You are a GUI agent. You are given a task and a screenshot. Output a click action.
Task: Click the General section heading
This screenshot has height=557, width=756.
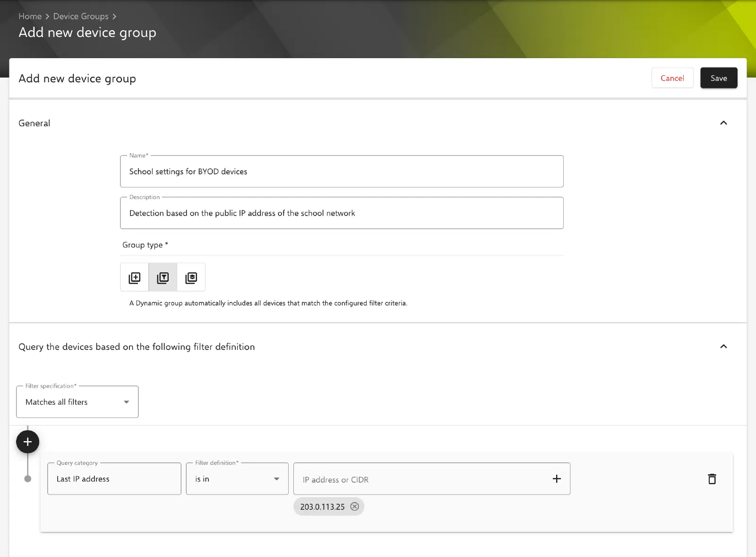(x=34, y=123)
